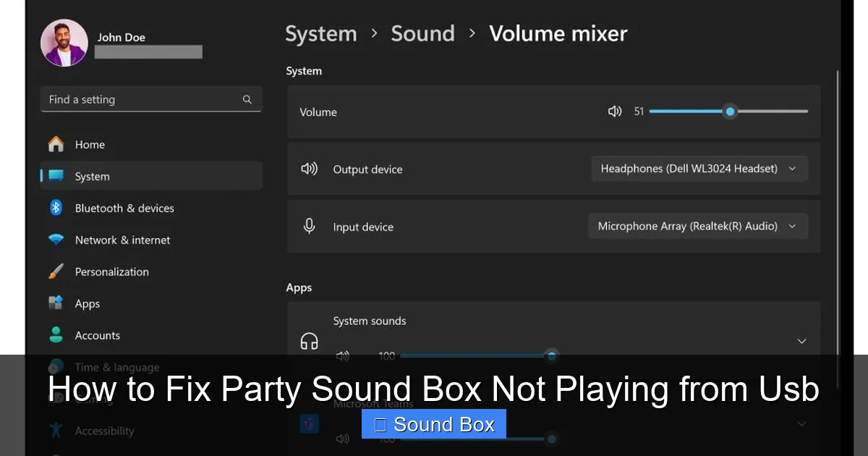Screen dimensions: 868x456
Task: Navigate back to Sound settings via breadcrumb
Action: coord(422,33)
